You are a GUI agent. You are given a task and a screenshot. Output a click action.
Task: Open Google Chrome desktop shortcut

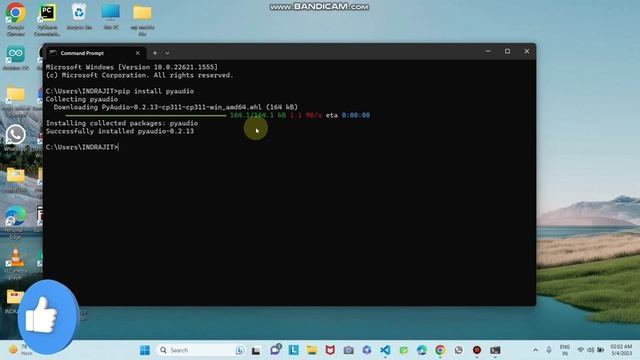[16, 19]
